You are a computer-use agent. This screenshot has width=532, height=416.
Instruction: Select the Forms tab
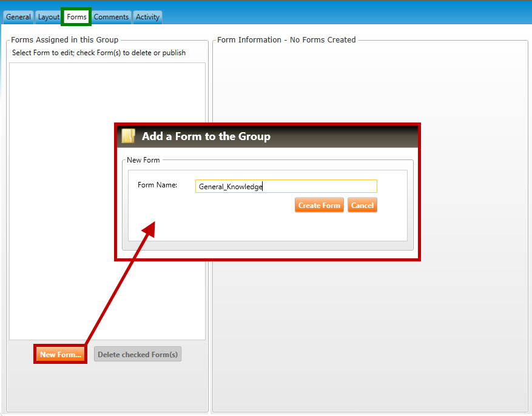point(76,17)
